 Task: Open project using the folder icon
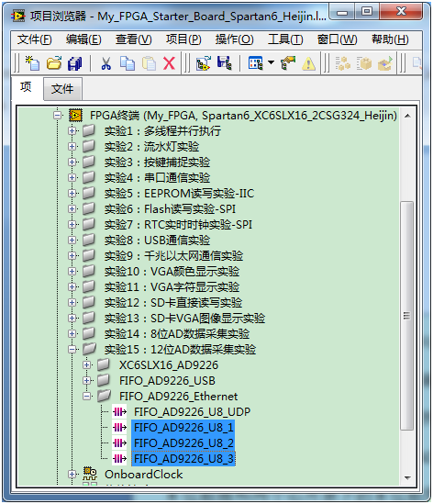(x=53, y=63)
